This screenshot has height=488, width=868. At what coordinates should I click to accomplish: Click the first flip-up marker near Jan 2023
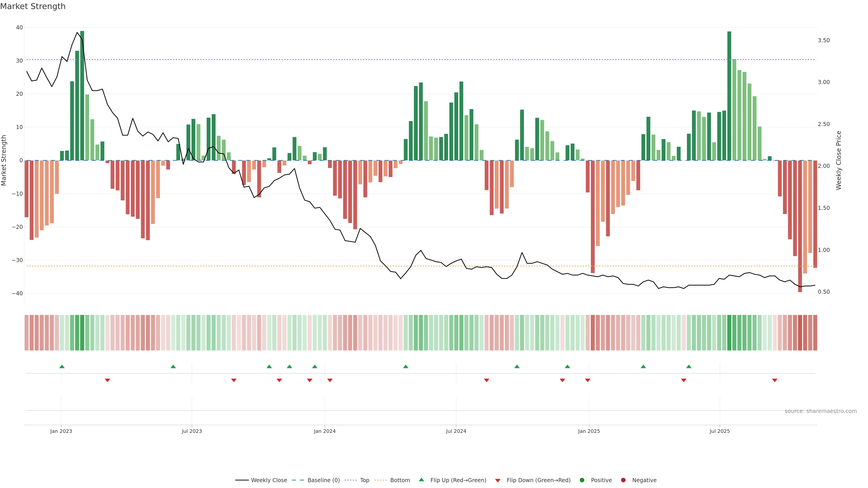pos(62,366)
